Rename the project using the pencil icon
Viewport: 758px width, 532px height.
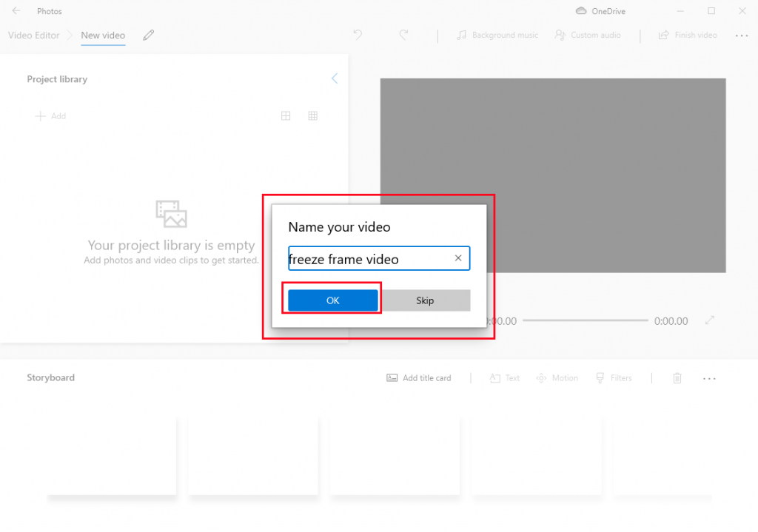coord(147,35)
